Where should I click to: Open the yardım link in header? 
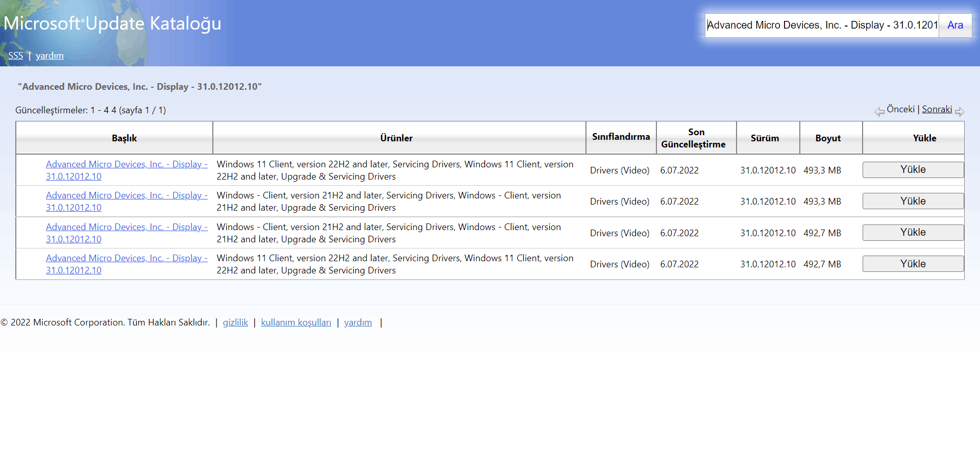[50, 56]
